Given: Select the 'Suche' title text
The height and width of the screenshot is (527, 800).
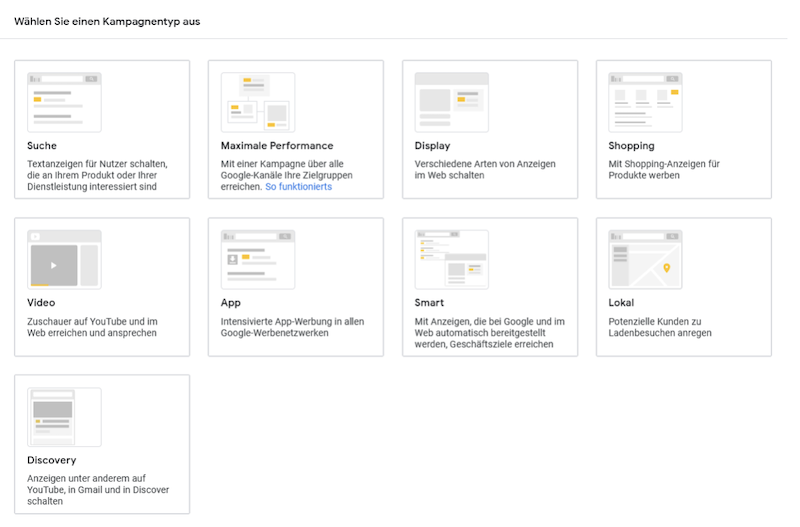Looking at the screenshot, I should (x=42, y=145).
